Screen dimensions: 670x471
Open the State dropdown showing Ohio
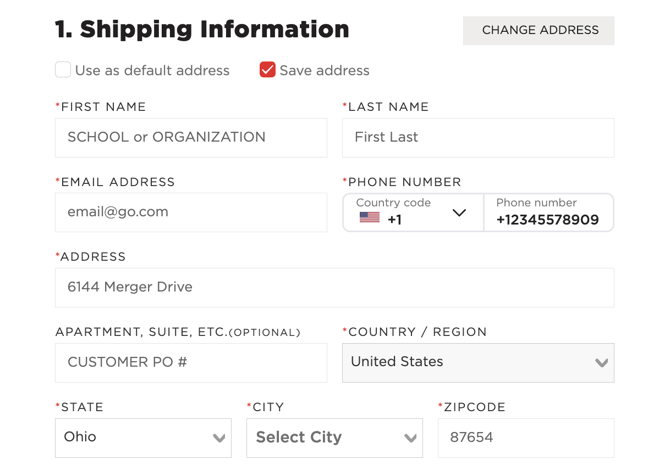click(143, 438)
